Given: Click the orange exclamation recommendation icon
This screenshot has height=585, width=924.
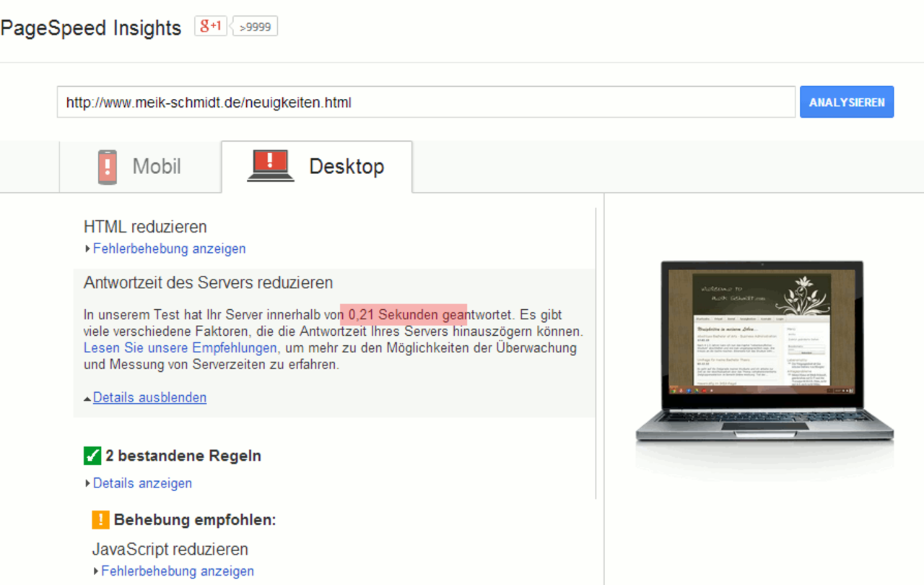Looking at the screenshot, I should (100, 519).
